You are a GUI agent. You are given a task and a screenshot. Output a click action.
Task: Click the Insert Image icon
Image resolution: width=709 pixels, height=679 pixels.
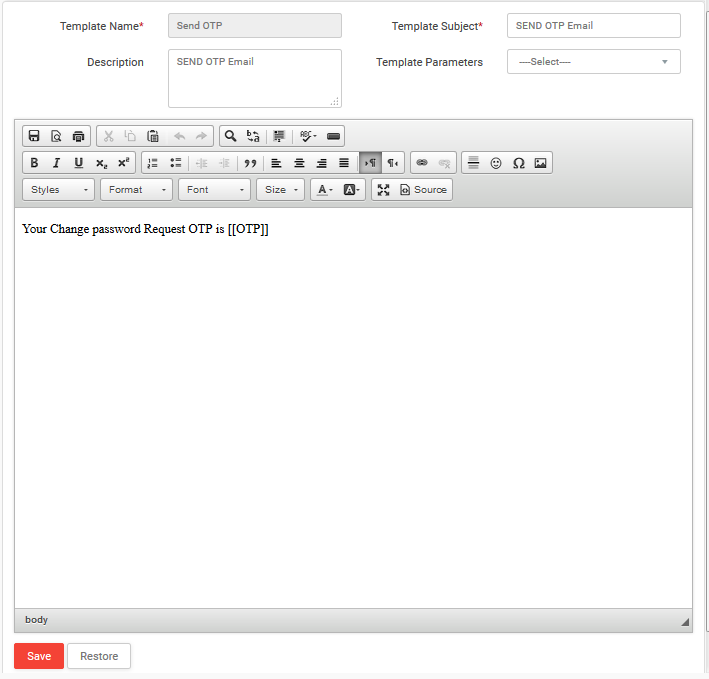[x=541, y=163]
